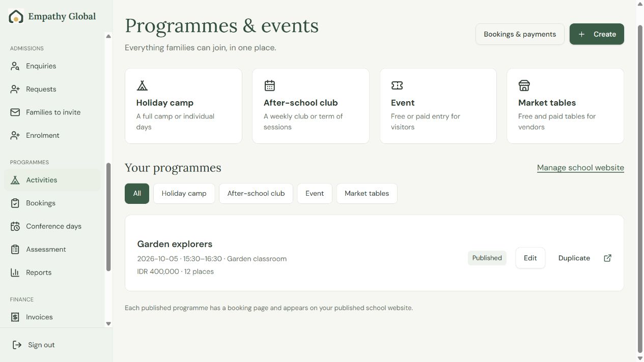This screenshot has width=644, height=362.
Task: Open Bookings & payments
Action: 520,34
